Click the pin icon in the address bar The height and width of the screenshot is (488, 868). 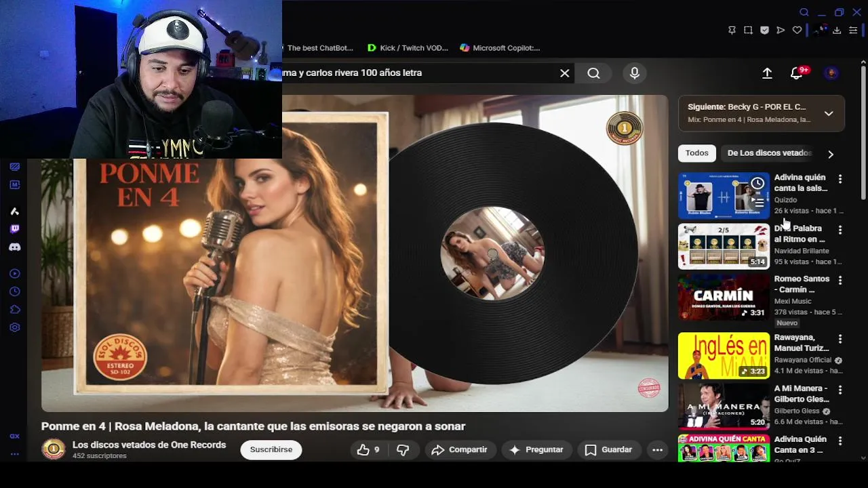(732, 30)
